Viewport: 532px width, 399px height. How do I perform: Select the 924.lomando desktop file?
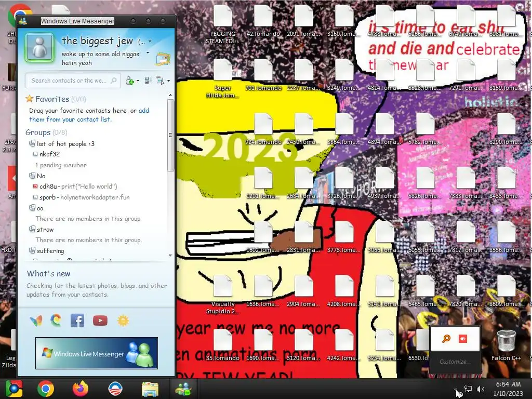263,129
